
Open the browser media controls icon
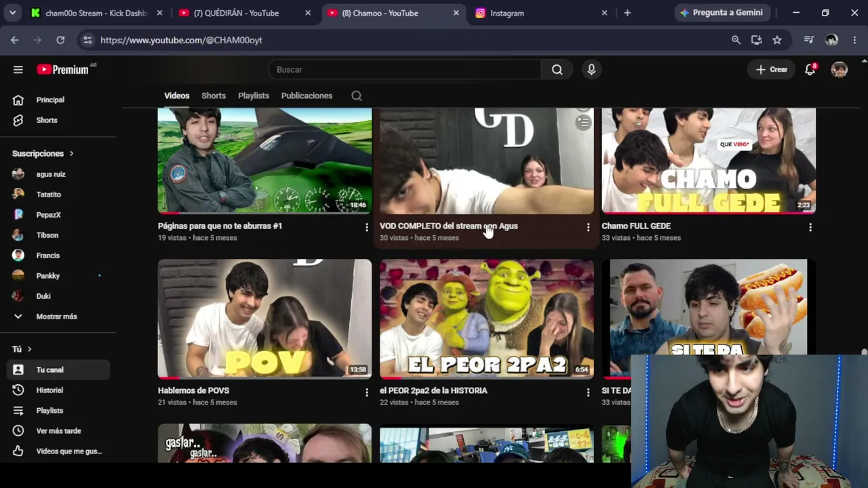[x=808, y=40]
